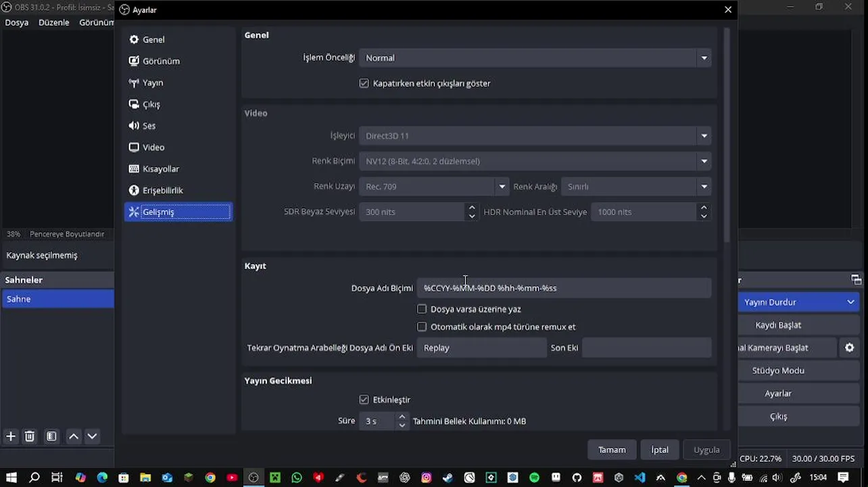Select the Sahne item in scenes list

57,299
